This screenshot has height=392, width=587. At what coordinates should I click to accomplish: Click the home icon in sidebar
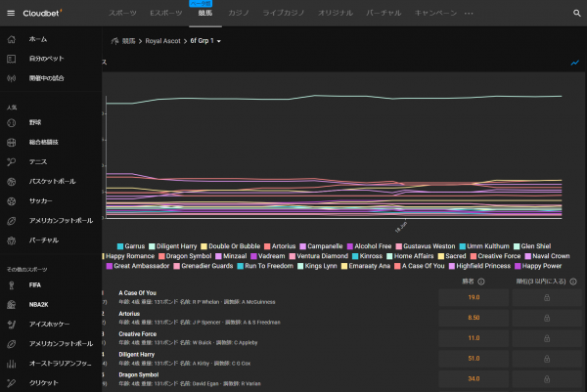coord(12,39)
